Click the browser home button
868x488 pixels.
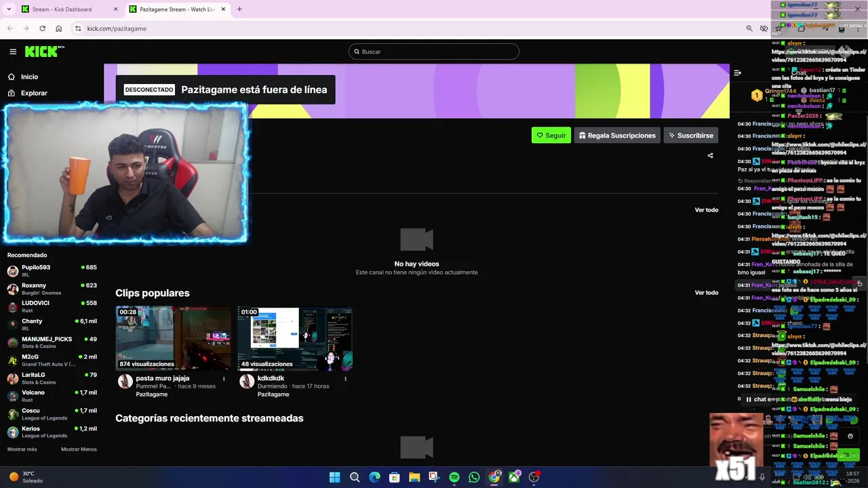coord(58,28)
